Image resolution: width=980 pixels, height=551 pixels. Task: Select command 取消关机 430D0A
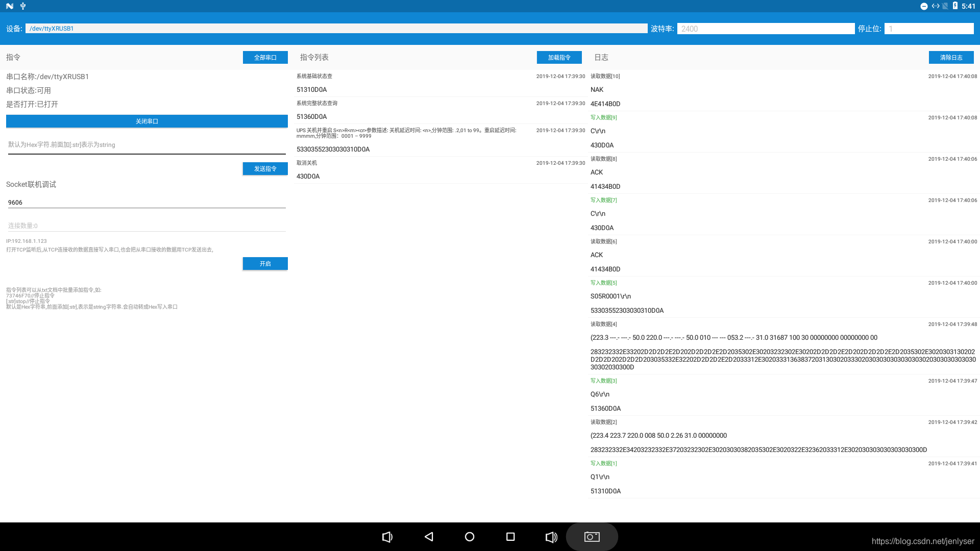click(441, 170)
